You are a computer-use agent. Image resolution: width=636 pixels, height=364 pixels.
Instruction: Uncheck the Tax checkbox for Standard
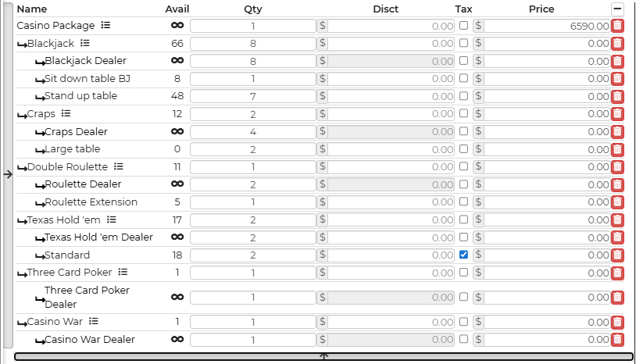464,255
